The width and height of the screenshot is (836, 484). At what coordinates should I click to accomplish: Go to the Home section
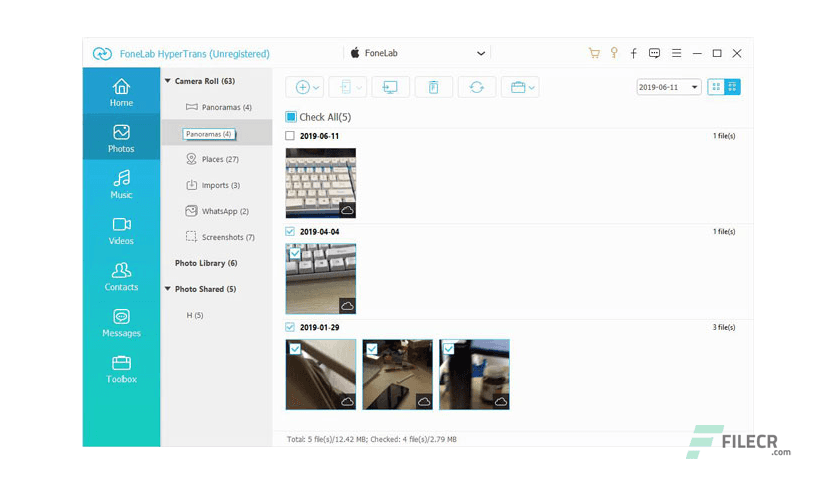[121, 92]
